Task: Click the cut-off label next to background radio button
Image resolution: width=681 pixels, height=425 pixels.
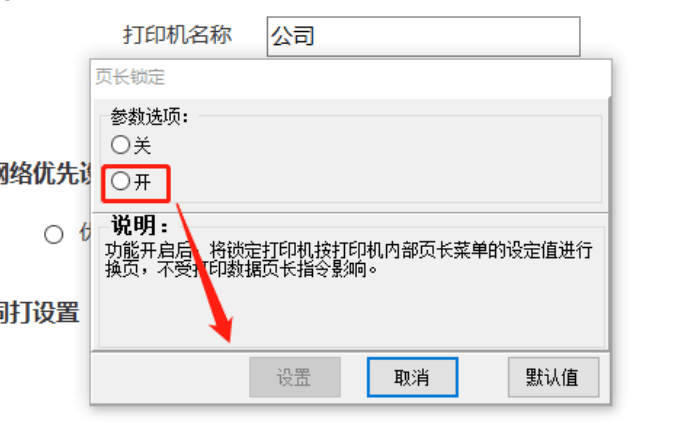Action: pyautogui.click(x=85, y=234)
